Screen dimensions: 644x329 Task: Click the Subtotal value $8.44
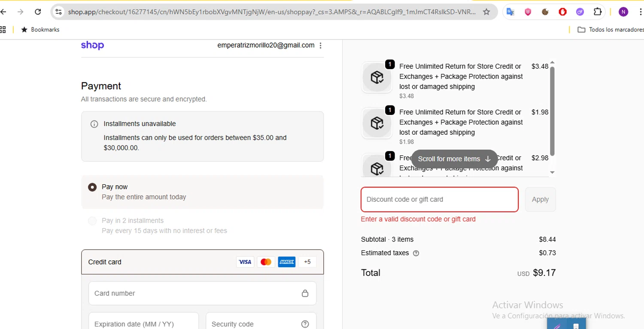click(x=547, y=239)
